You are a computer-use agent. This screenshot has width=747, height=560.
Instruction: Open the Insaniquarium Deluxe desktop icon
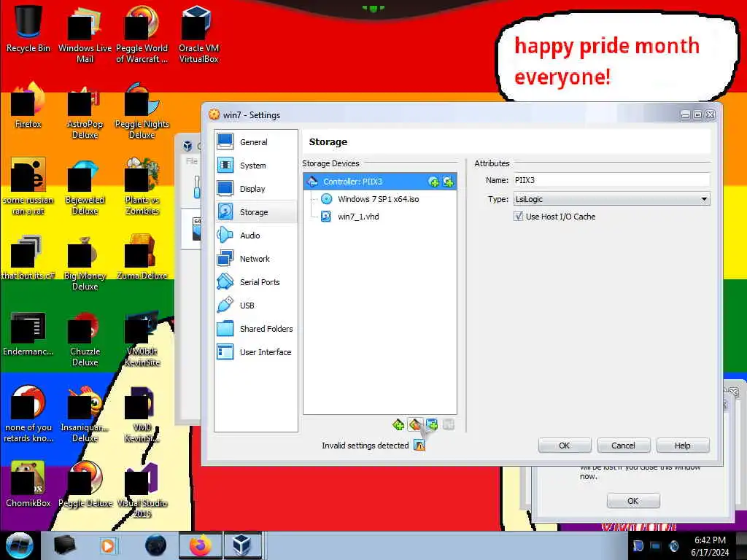click(85, 414)
